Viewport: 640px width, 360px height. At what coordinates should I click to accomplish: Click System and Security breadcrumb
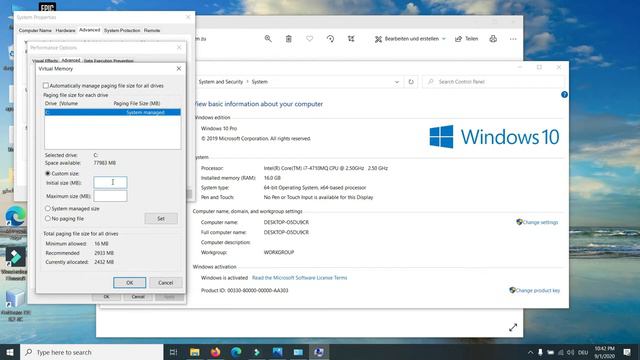(221, 82)
